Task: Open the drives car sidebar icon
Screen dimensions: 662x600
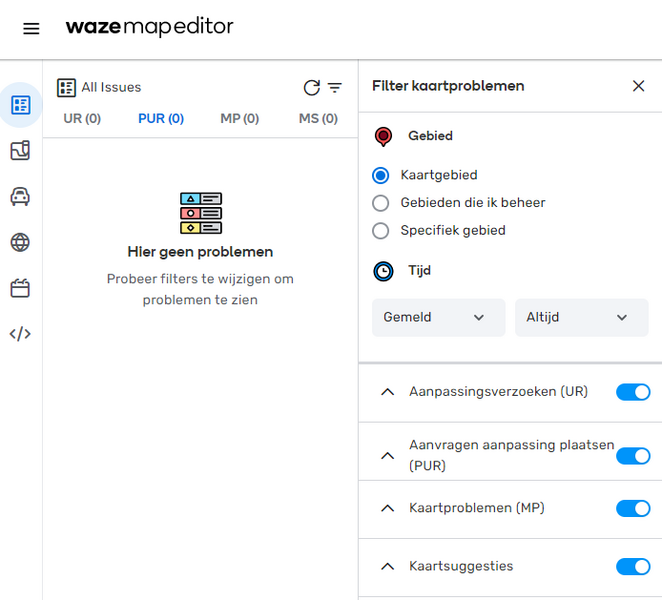Action: tap(20, 196)
